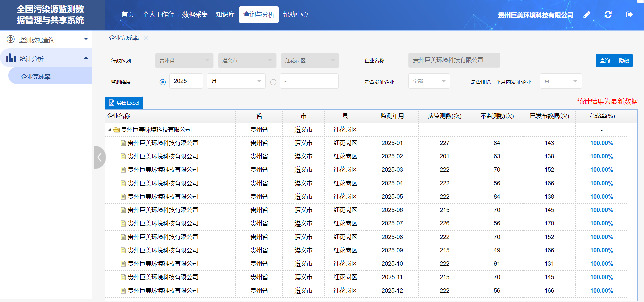Select the second radio button for date range
The width and height of the screenshot is (644, 302).
[x=273, y=82]
